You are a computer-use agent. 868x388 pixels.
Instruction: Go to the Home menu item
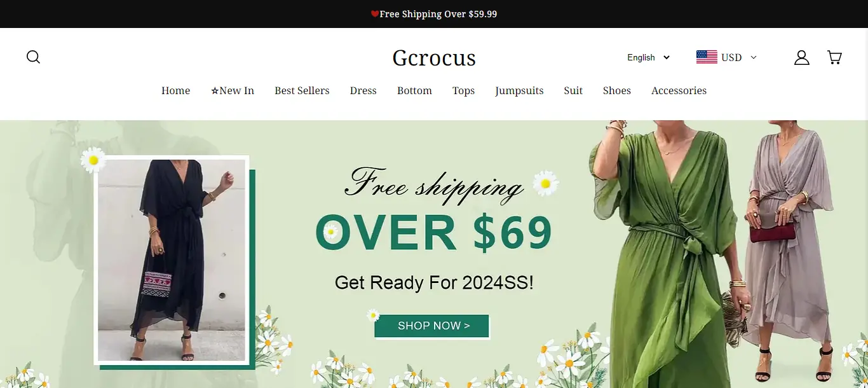pos(176,91)
